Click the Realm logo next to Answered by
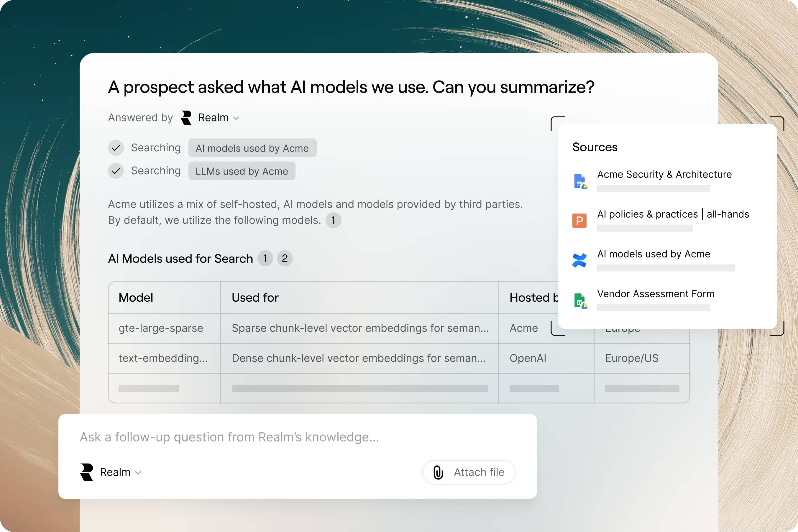Image resolution: width=798 pixels, height=532 pixels. (186, 118)
